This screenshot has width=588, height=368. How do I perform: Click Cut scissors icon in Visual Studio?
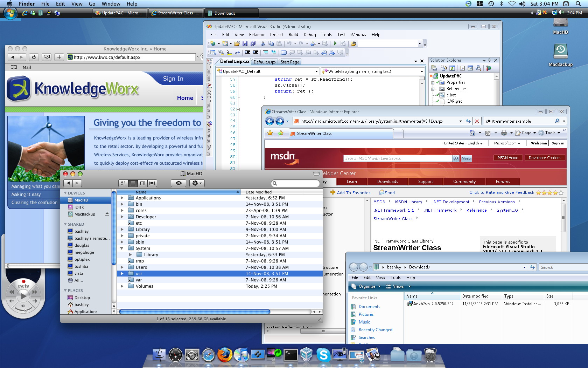coord(263,43)
